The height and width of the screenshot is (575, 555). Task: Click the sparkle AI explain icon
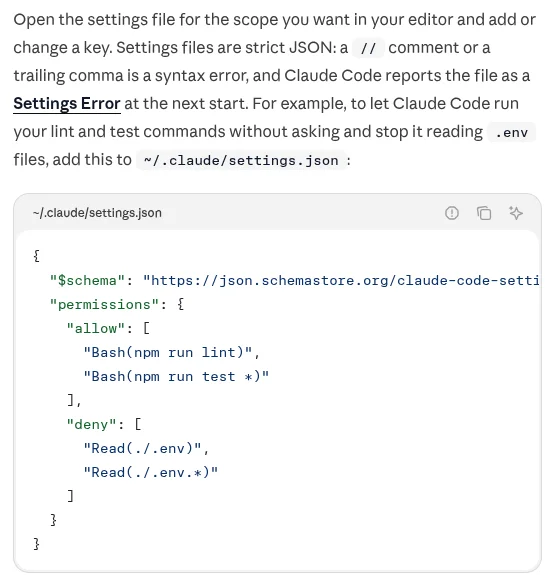coord(516,213)
